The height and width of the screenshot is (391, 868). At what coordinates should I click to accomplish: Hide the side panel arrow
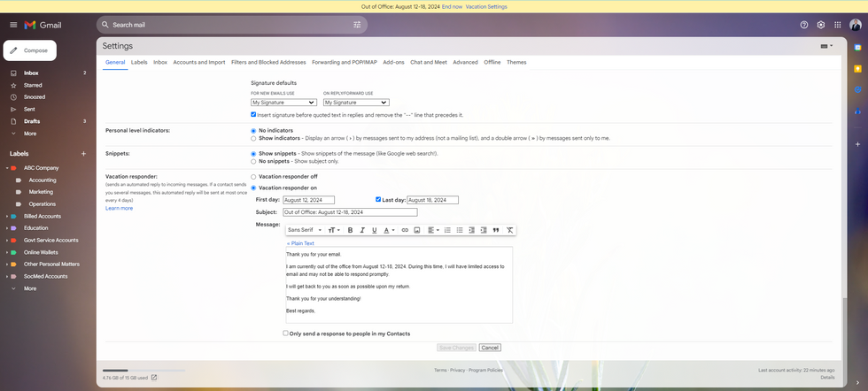pos(857,382)
